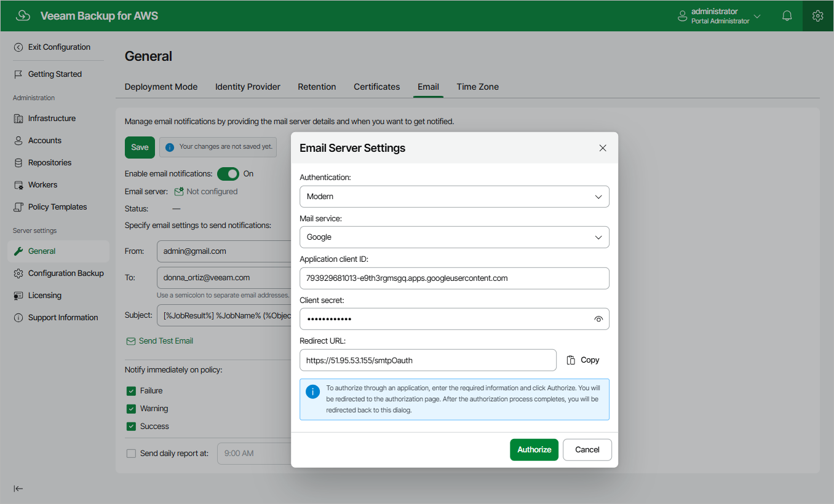The width and height of the screenshot is (834, 504).
Task: Open Accounts in the sidebar
Action: 45,141
